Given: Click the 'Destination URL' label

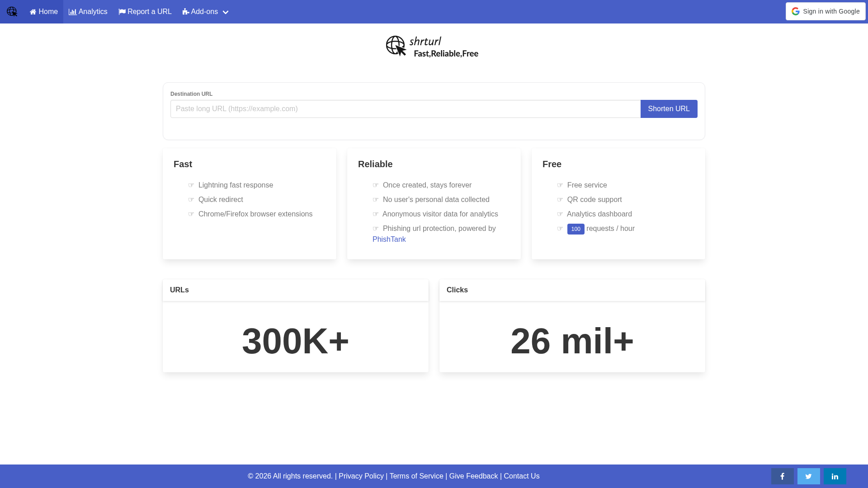Looking at the screenshot, I should pyautogui.click(x=191, y=94).
